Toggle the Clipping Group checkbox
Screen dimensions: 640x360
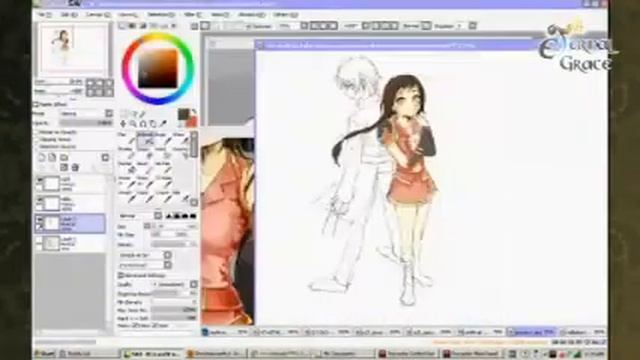pyautogui.click(x=36, y=139)
